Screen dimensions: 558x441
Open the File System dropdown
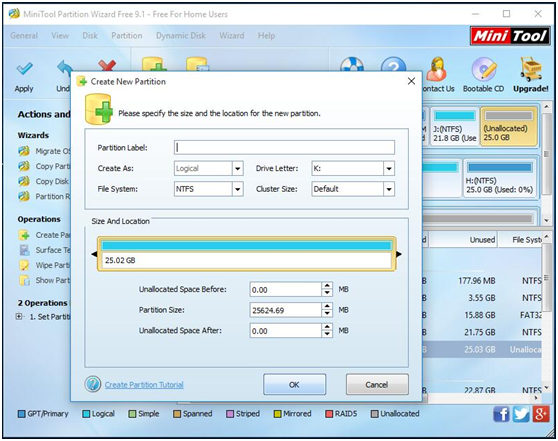pos(237,189)
